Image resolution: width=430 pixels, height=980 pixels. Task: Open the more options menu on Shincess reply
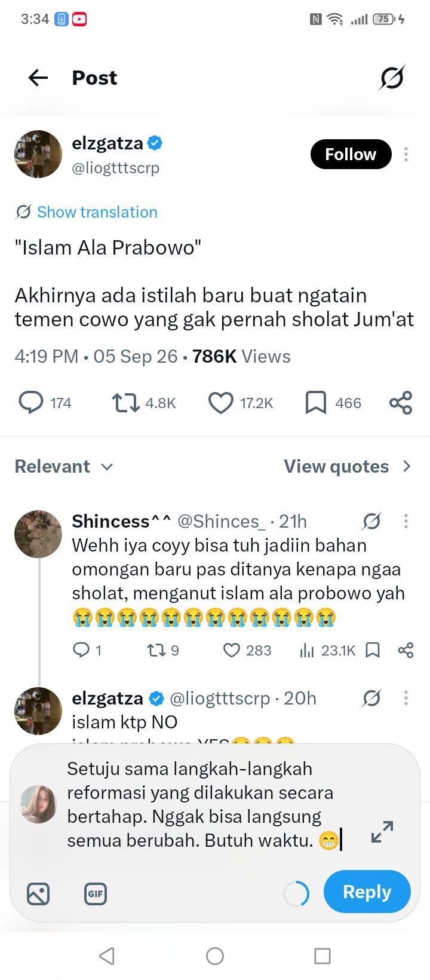point(406,521)
